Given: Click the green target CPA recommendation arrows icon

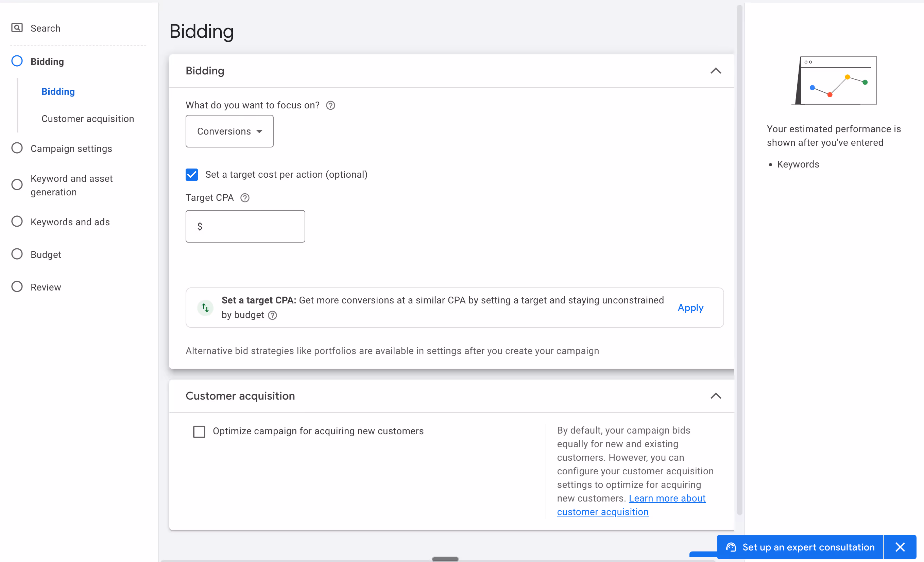Looking at the screenshot, I should pos(205,308).
